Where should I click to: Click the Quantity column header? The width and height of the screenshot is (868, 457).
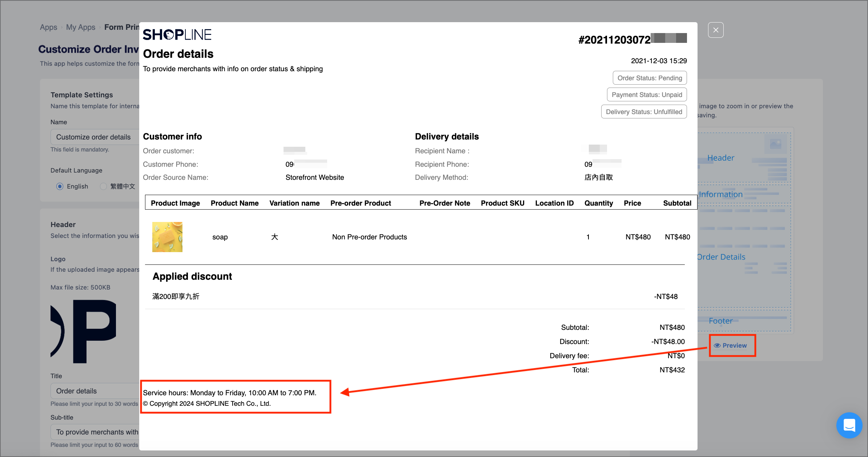(x=599, y=203)
